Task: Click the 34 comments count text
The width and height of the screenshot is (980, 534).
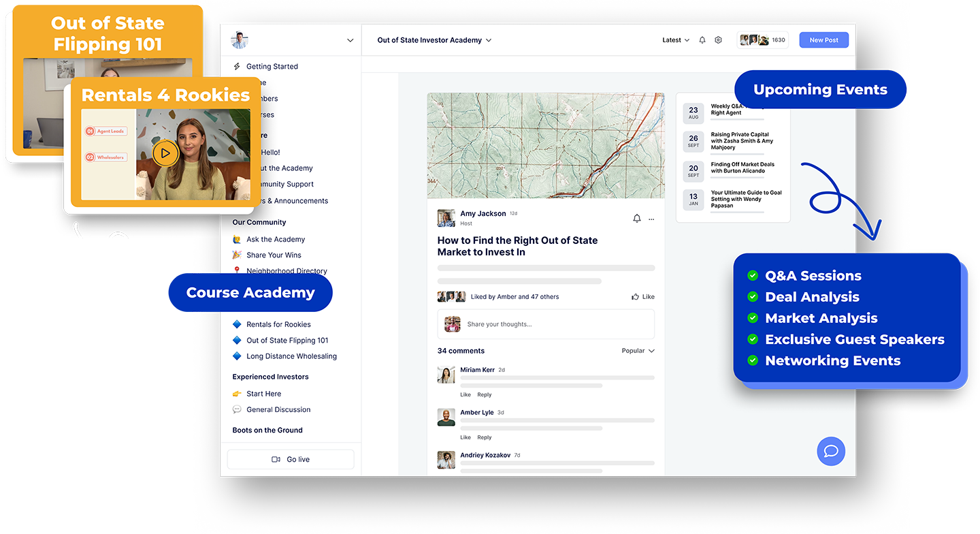Action: (461, 351)
